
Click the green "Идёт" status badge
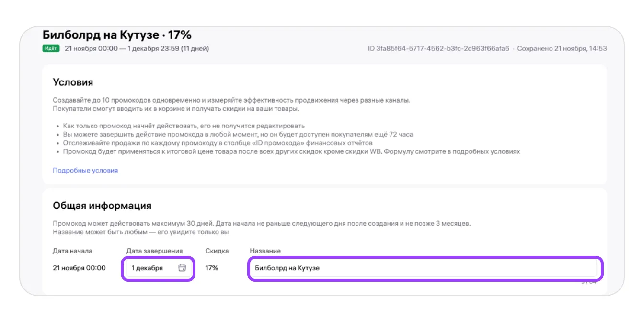[51, 48]
